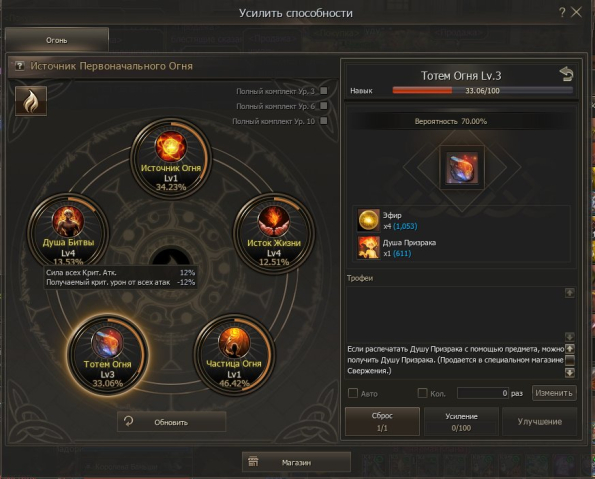Toggle Полный комплект Ур. 3 checkbox
Screen dimensions: 595x479
[x=324, y=91]
